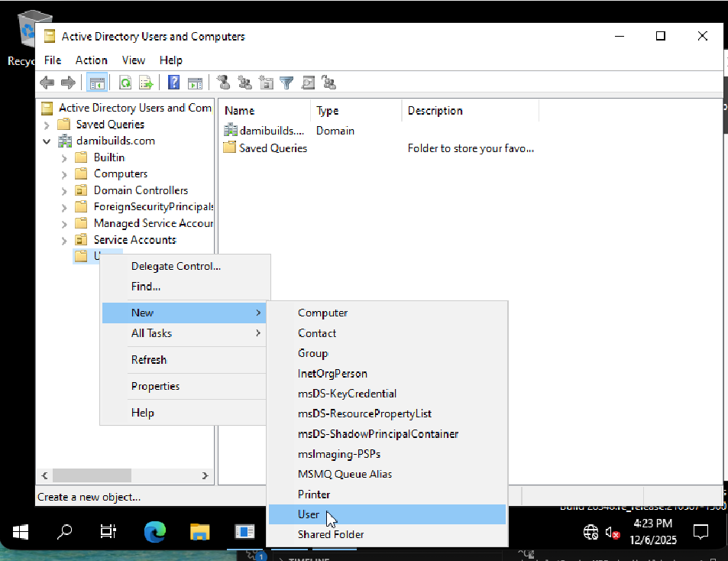Expand the Builtin tree node
The image size is (728, 561).
pyautogui.click(x=64, y=157)
